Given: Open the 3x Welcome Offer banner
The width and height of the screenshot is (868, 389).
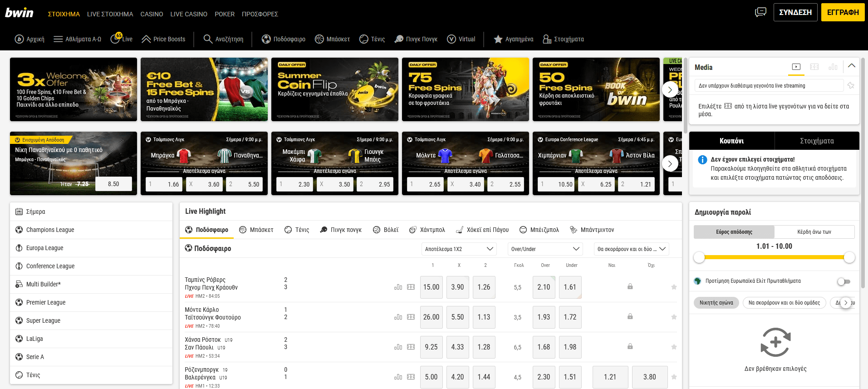Looking at the screenshot, I should (74, 89).
